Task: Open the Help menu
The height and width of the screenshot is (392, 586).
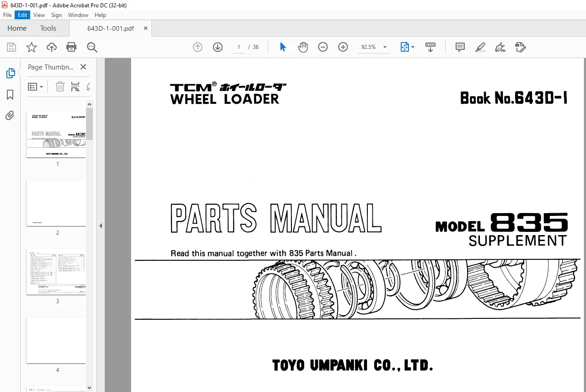Action: tap(100, 15)
